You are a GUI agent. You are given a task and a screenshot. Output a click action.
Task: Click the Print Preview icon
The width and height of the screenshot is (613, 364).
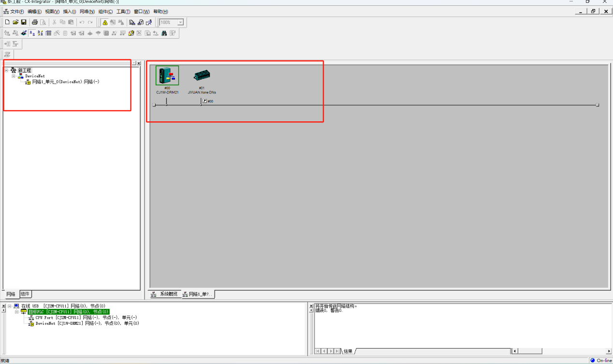coord(43,22)
